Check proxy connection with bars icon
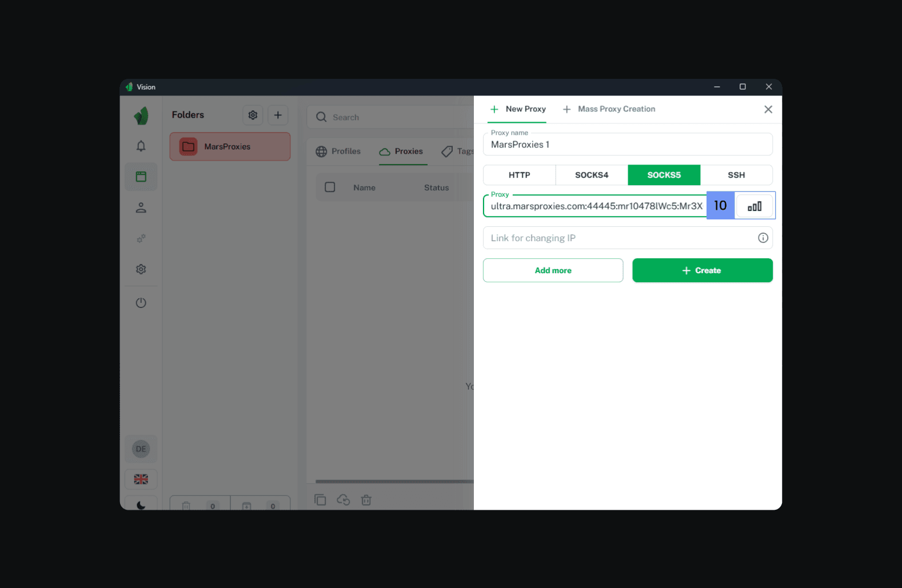This screenshot has height=588, width=902. point(755,206)
